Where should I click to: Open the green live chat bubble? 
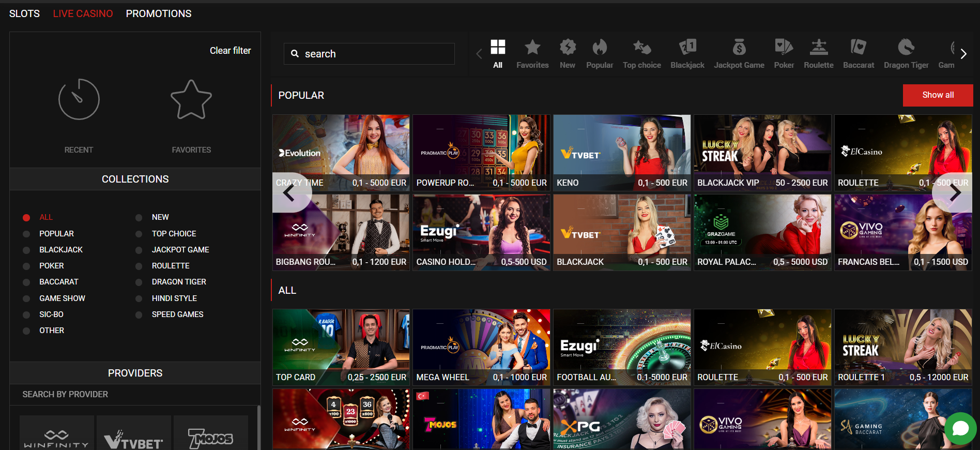point(960,428)
